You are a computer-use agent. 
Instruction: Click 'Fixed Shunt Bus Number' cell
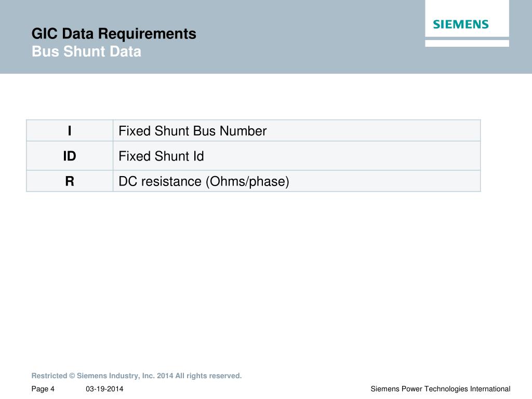(x=297, y=130)
